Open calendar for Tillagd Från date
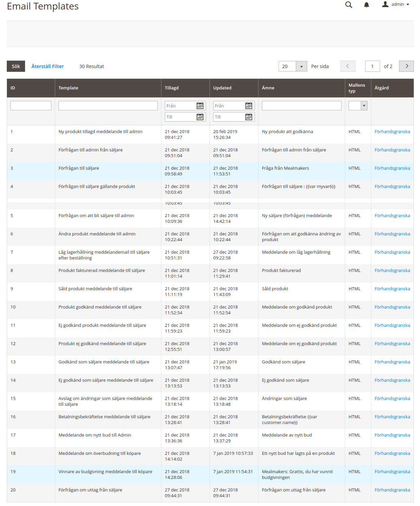This screenshot has width=420, height=506. [200, 106]
